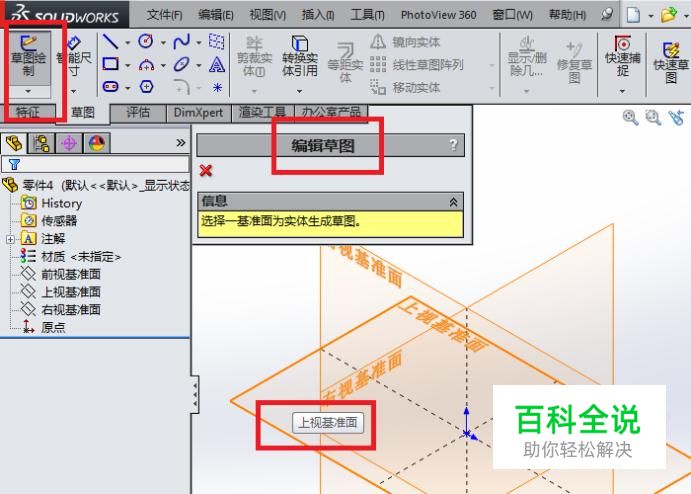The height and width of the screenshot is (494, 691).
Task: Select the 原点 origin item
Action: (43, 327)
